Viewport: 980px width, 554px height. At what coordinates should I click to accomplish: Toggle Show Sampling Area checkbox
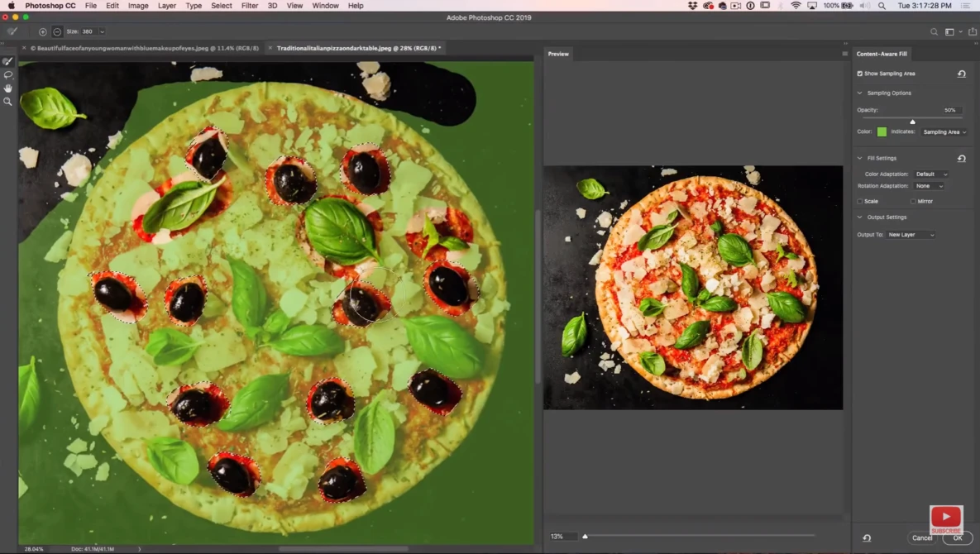pyautogui.click(x=860, y=74)
